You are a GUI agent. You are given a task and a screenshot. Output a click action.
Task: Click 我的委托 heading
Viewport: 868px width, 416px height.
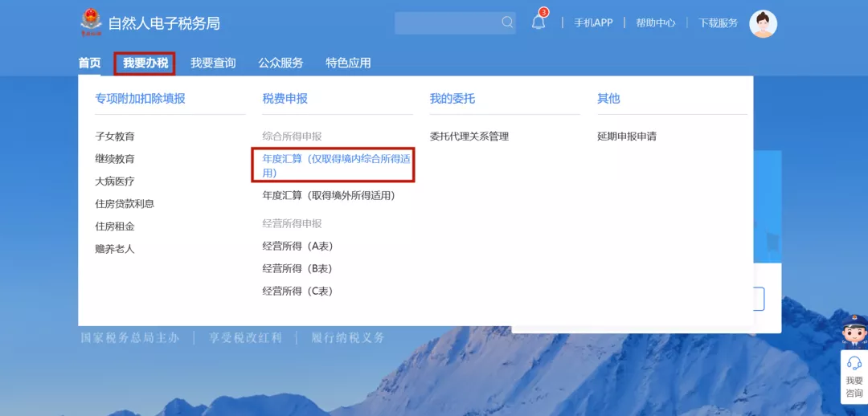coord(452,99)
